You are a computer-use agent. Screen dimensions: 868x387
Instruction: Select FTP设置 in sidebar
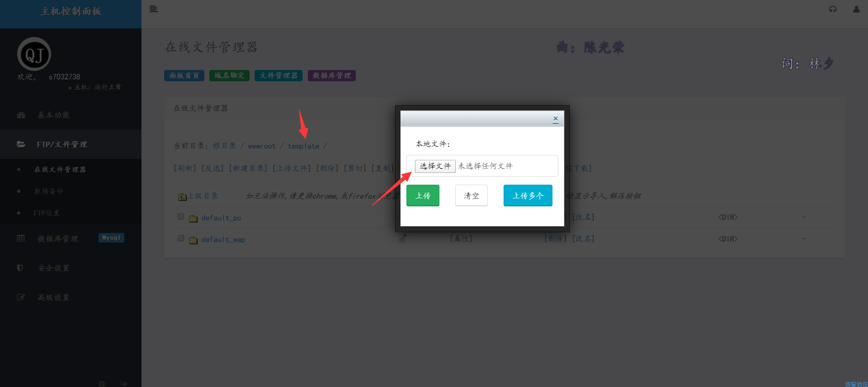tap(47, 213)
